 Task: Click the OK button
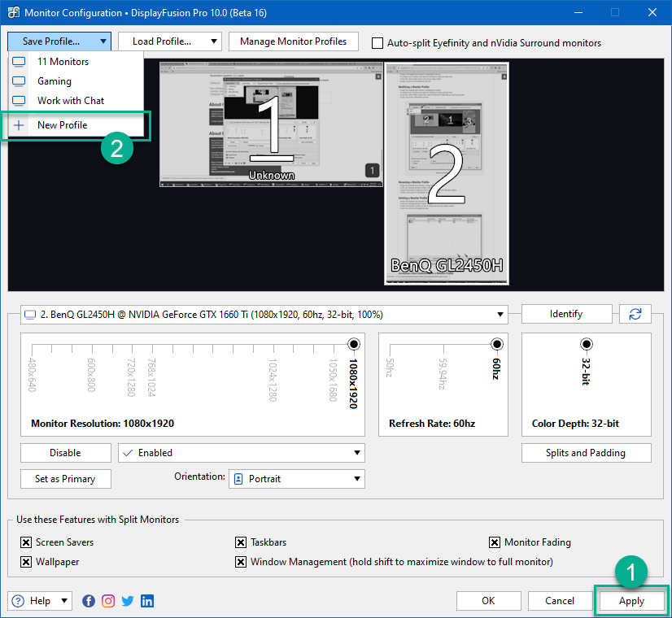(x=489, y=601)
